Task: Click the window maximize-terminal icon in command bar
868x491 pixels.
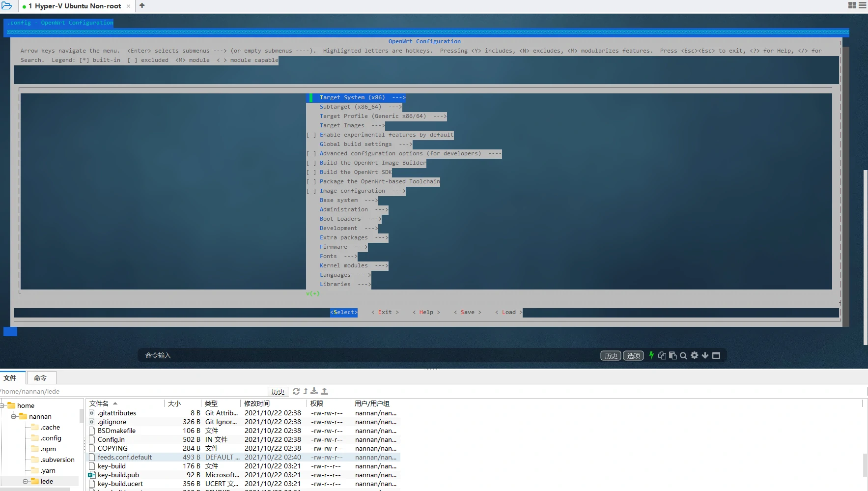Action: (x=716, y=355)
